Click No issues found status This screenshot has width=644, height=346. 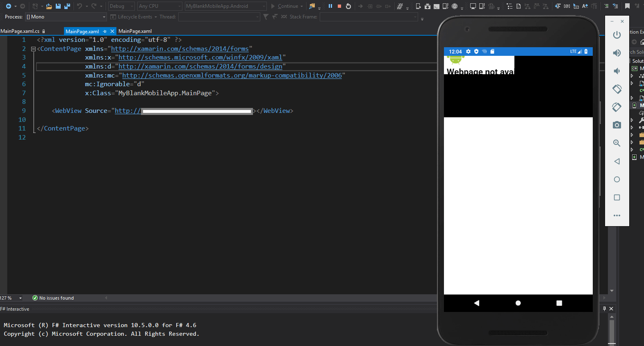pyautogui.click(x=53, y=298)
